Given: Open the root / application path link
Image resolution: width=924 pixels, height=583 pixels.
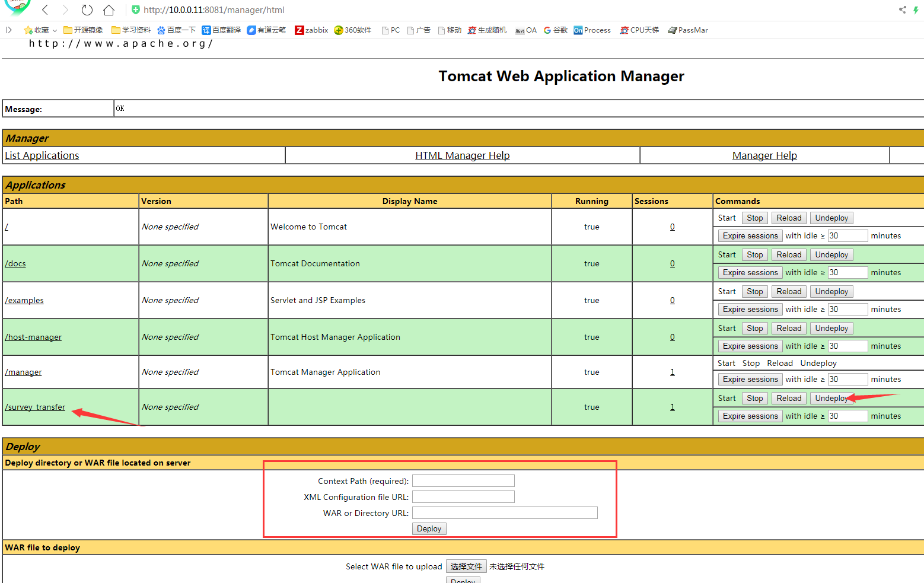Looking at the screenshot, I should pos(7,227).
